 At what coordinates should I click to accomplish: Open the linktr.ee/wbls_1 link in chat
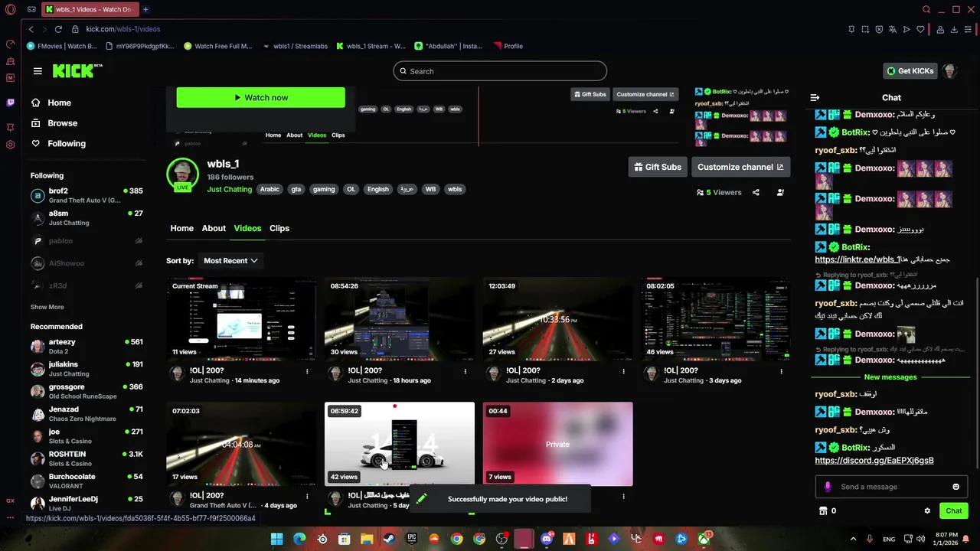857,259
